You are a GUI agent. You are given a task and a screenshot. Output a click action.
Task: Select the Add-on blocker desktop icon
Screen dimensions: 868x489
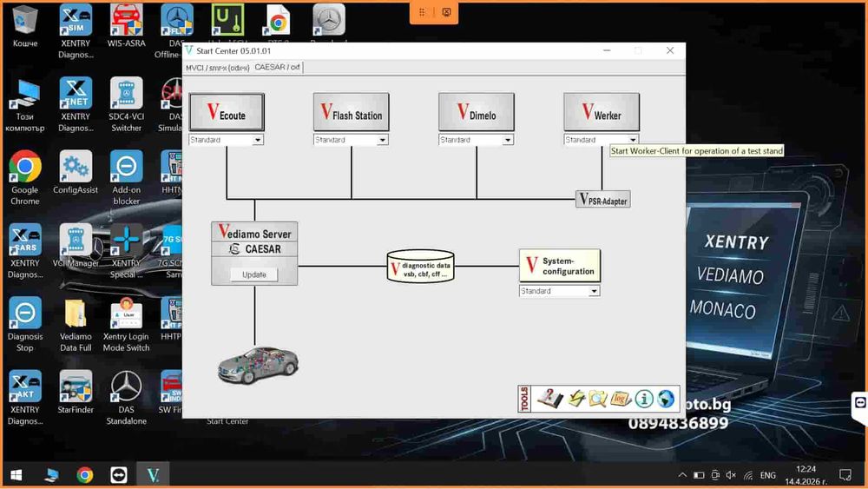tap(126, 178)
